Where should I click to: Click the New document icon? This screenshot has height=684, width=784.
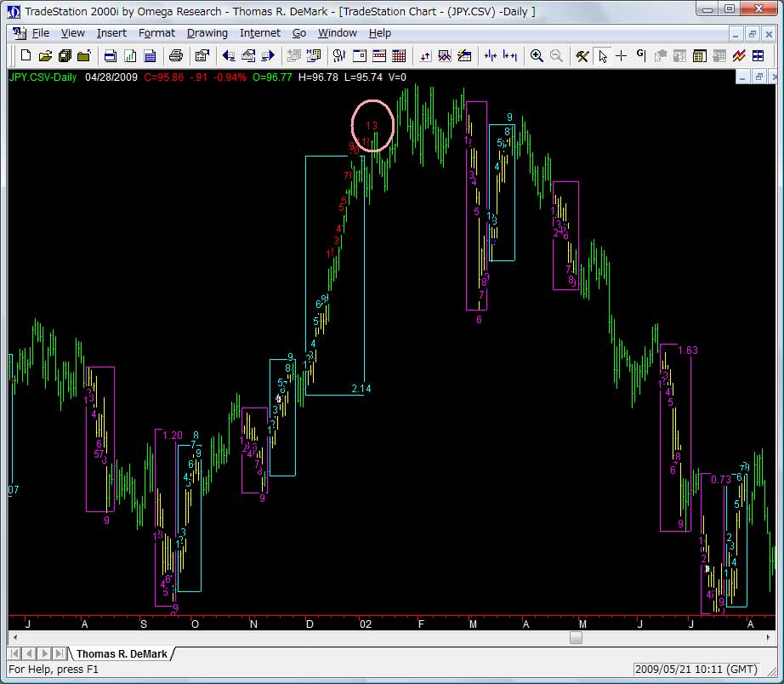[26, 56]
